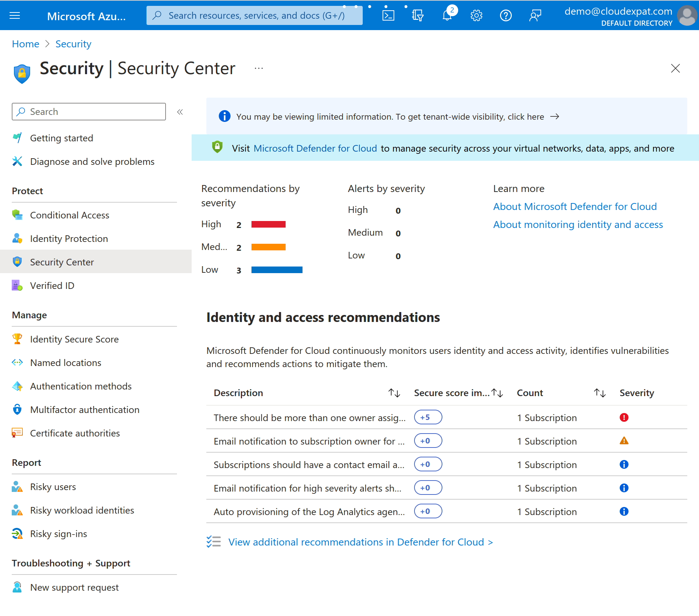Click the green Defender shield icon

pyautogui.click(x=217, y=147)
